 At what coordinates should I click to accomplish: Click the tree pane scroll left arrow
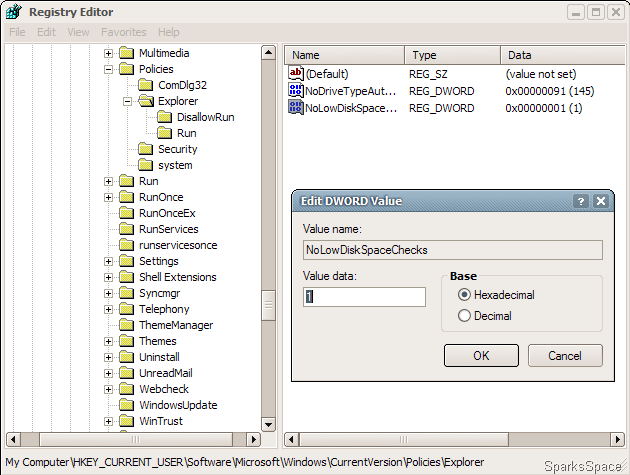pos(13,439)
